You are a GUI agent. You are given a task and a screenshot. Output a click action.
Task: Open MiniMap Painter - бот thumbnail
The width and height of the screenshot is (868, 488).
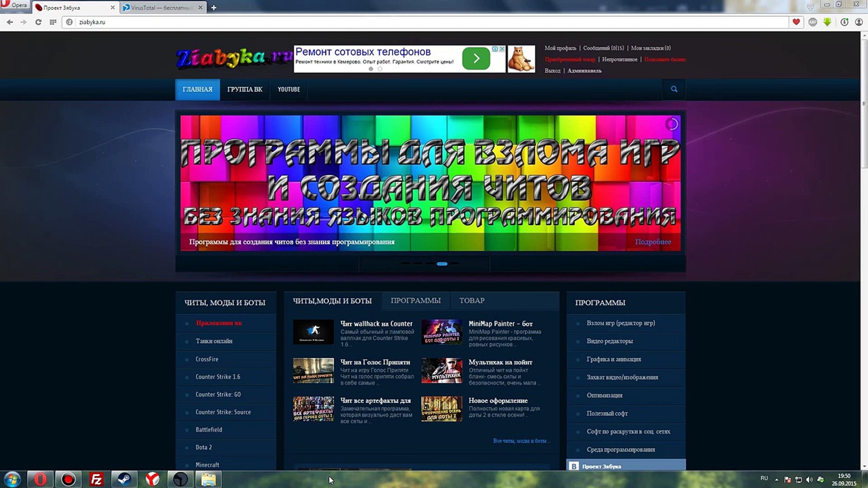pyautogui.click(x=442, y=332)
